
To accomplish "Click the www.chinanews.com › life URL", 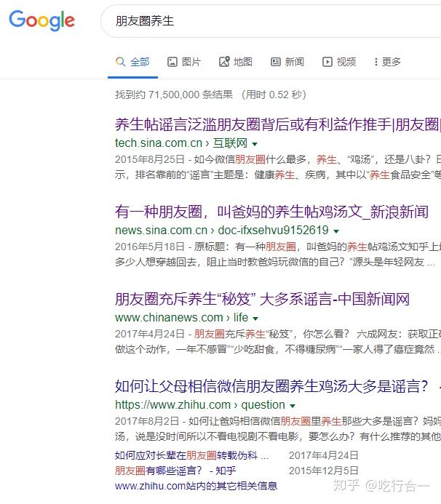I will (182, 318).
